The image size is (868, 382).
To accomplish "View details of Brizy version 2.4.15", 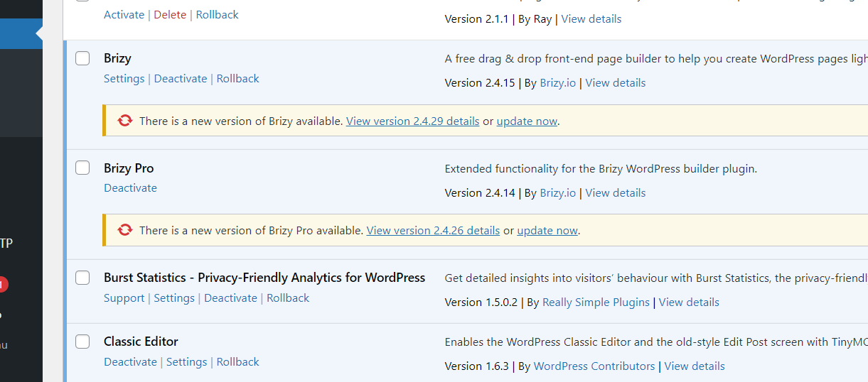I will click(616, 83).
